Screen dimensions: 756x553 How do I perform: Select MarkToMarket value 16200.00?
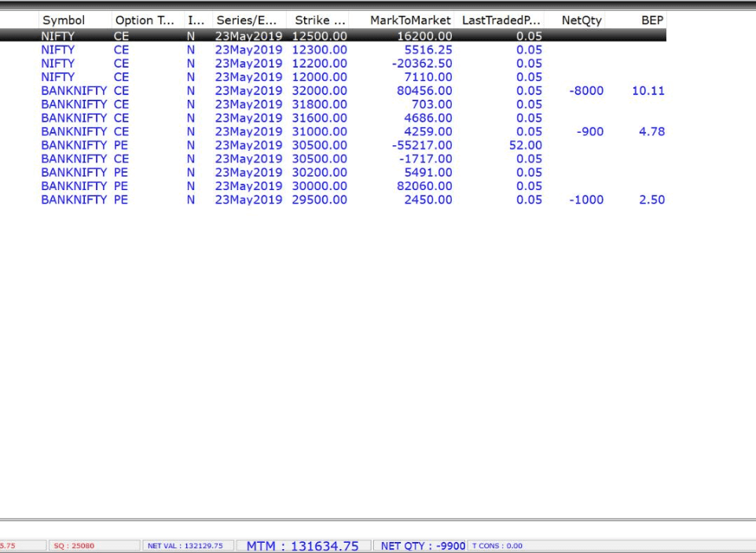coord(425,36)
